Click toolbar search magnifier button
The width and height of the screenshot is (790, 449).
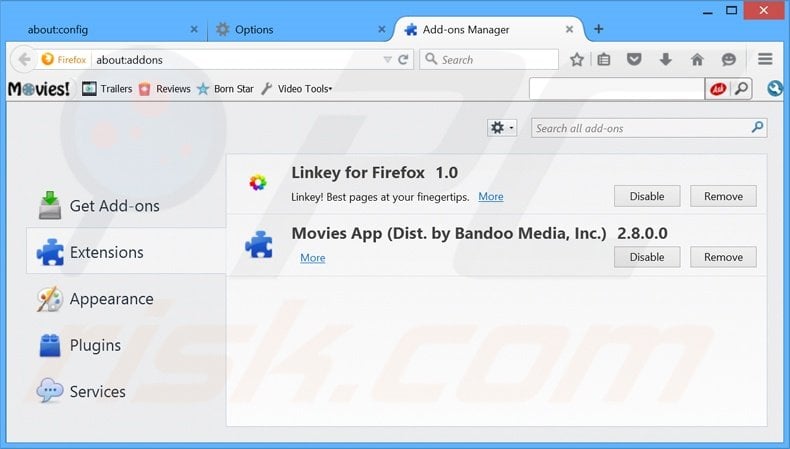(741, 89)
